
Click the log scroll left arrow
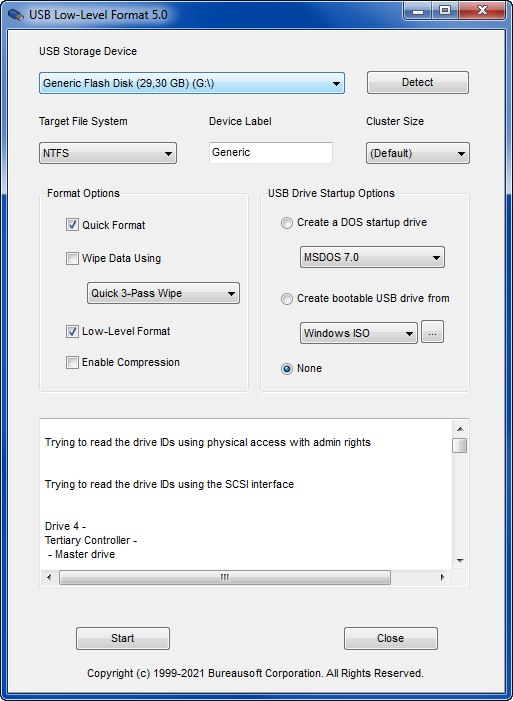pyautogui.click(x=49, y=577)
